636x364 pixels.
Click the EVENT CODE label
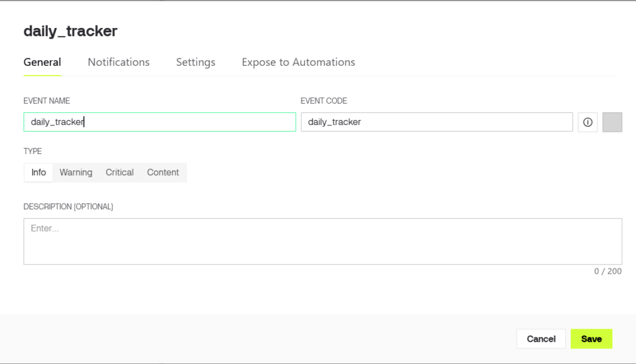click(324, 101)
